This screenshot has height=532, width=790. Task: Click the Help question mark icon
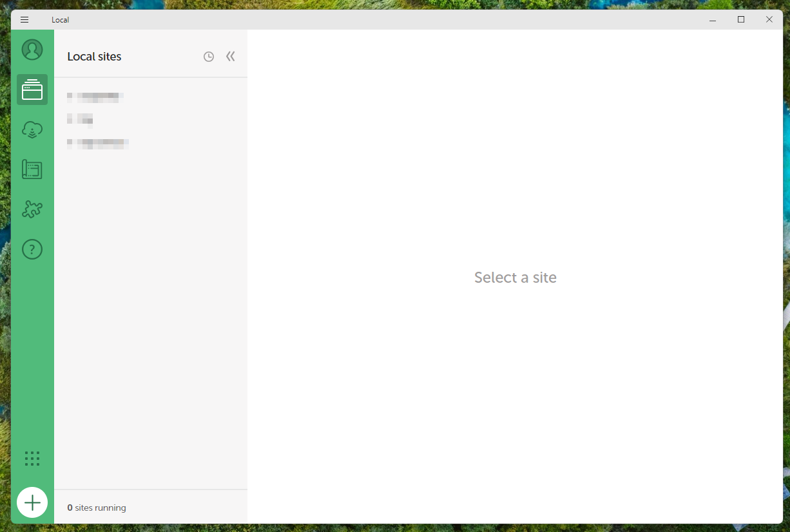(x=32, y=249)
